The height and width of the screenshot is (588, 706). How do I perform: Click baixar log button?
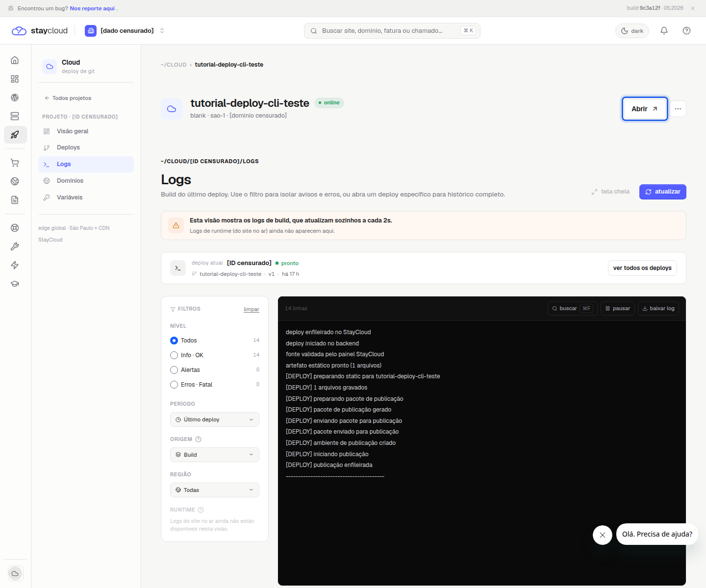tap(658, 309)
